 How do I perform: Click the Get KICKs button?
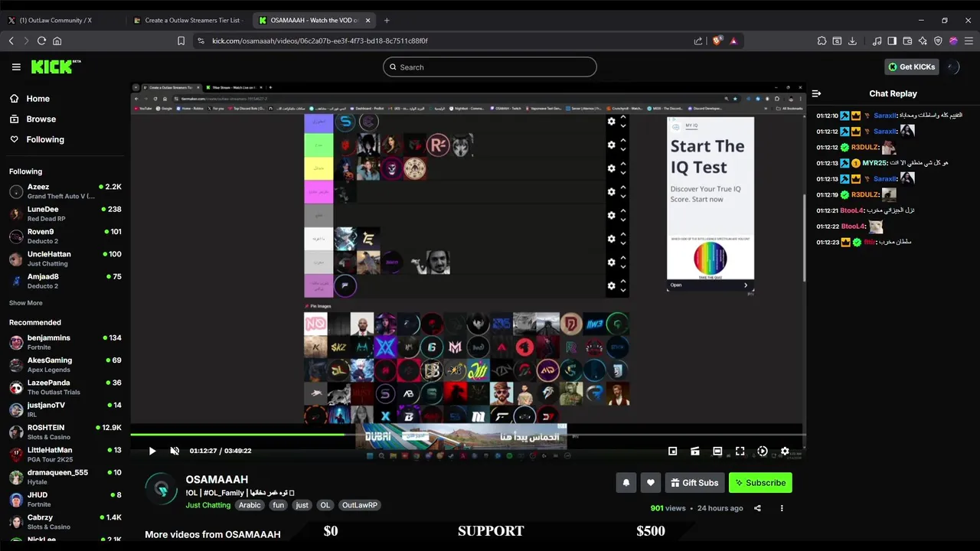[911, 67]
